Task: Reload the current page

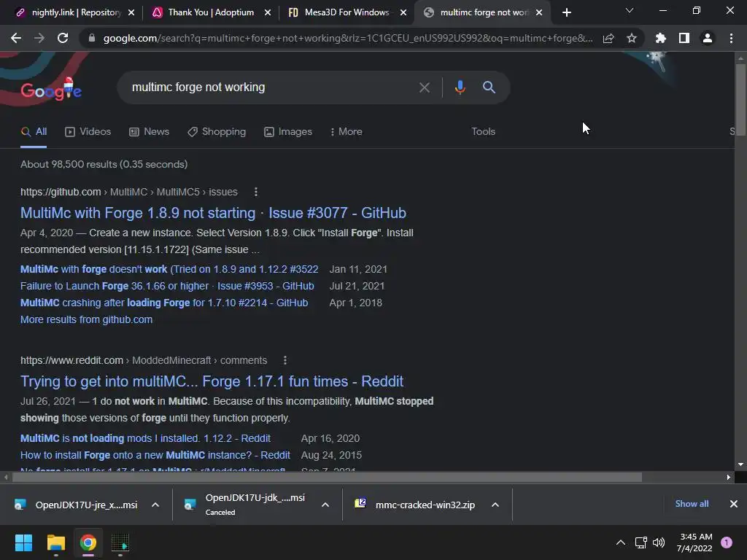Action: coord(63,38)
